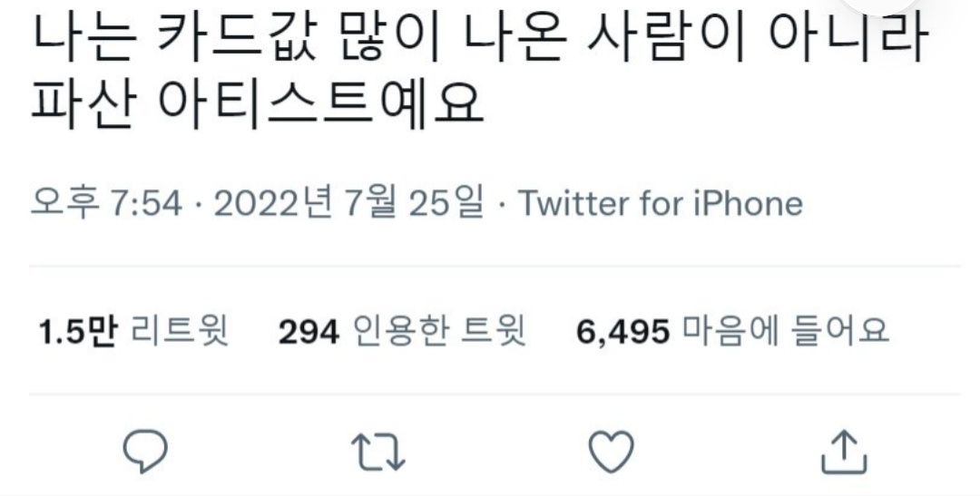Select the bold 1.5만 retweet count
The image size is (980, 496).
pyautogui.click(x=77, y=331)
